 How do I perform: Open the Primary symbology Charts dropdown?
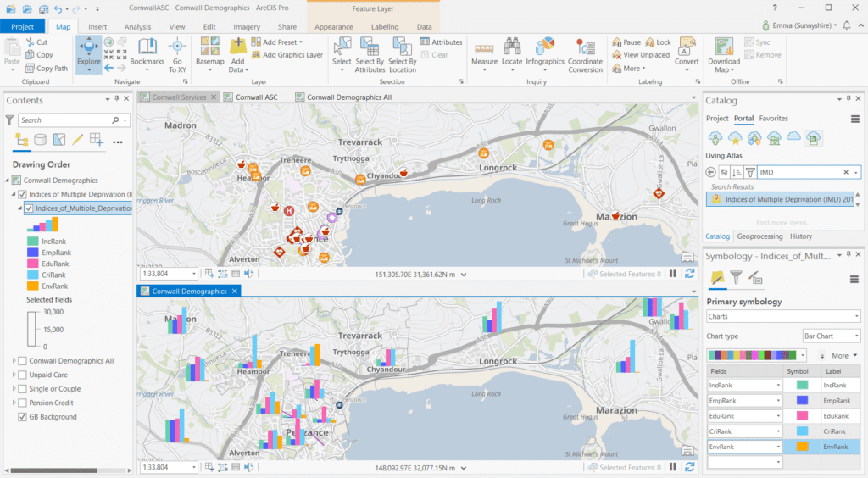click(782, 316)
